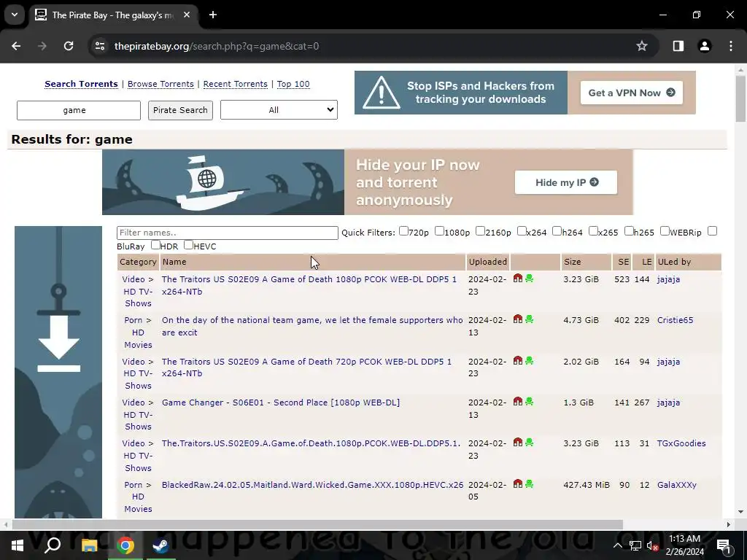
Task: Enable the h265 quick filter
Action: click(629, 231)
